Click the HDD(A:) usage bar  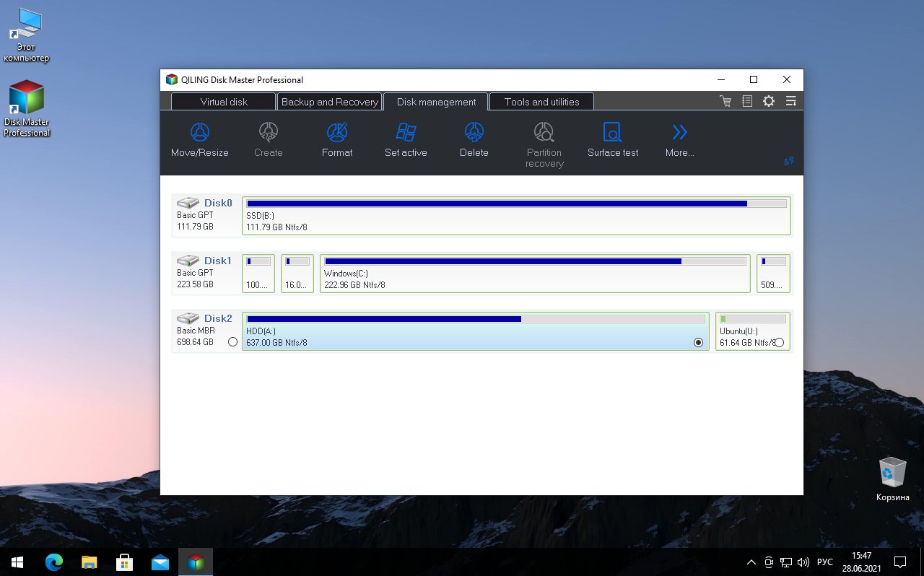(476, 319)
